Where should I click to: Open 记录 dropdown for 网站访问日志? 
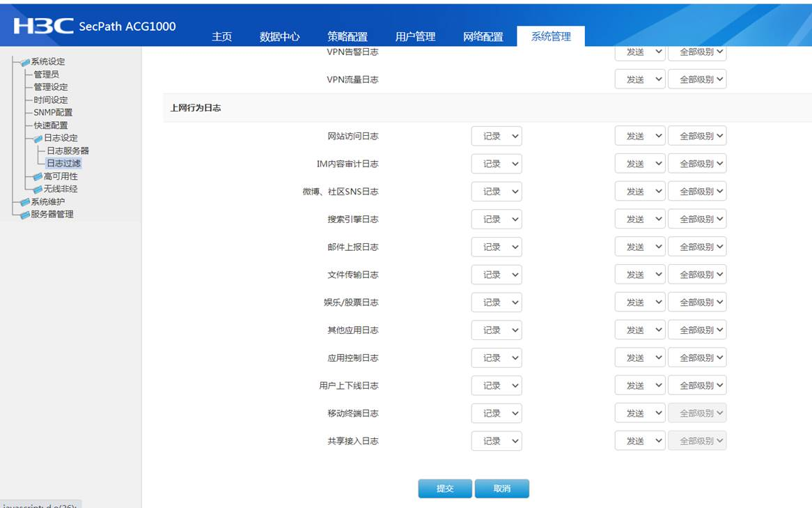497,137
